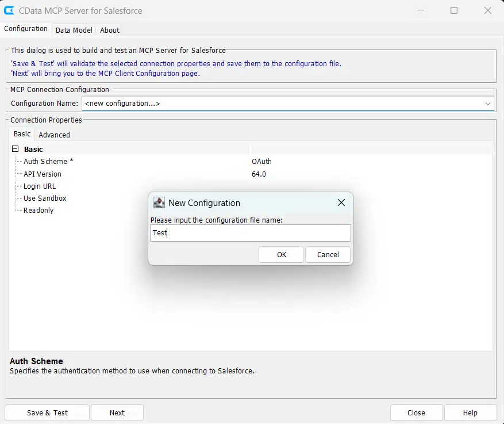The image size is (504, 424).
Task: Click the configuration file name text field
Action: (250, 233)
